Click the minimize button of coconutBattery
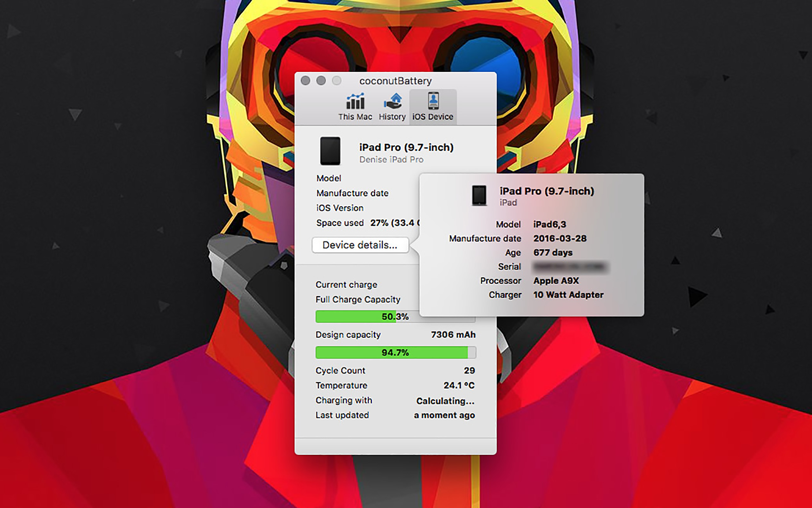This screenshot has width=812, height=508. (x=321, y=81)
